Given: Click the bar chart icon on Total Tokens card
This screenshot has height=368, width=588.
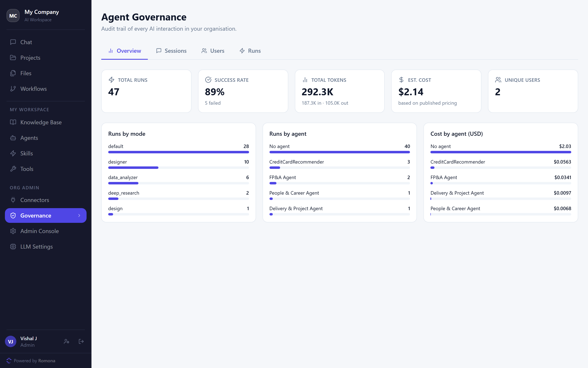Looking at the screenshot, I should (x=305, y=80).
